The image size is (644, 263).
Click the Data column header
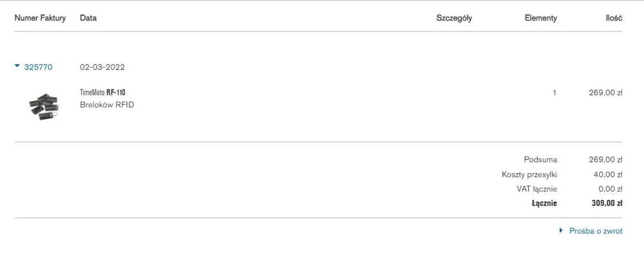point(88,18)
